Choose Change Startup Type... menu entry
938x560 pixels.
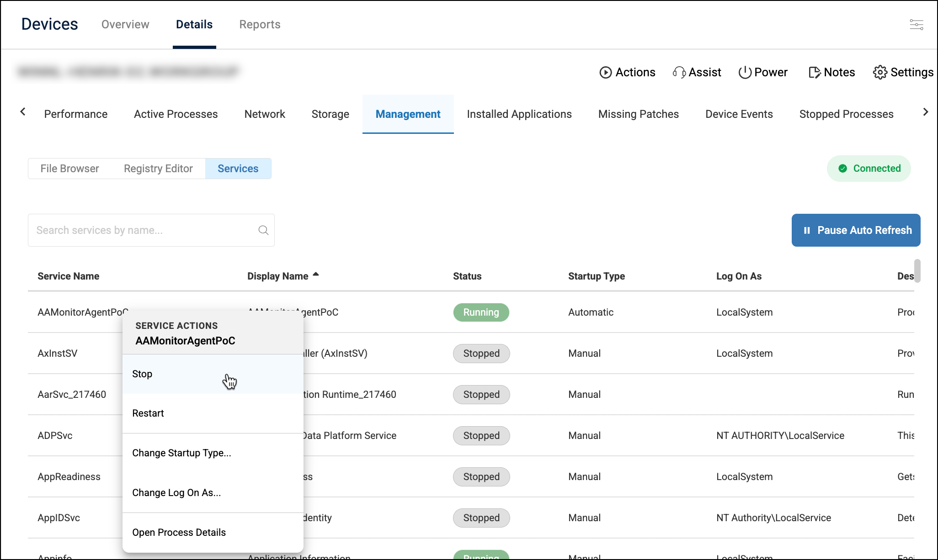(x=213, y=453)
